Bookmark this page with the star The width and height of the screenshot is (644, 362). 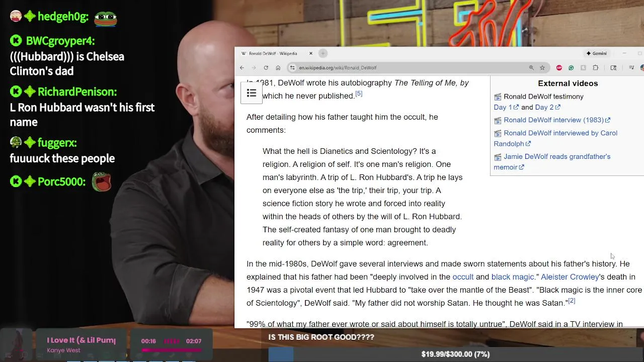pos(542,68)
